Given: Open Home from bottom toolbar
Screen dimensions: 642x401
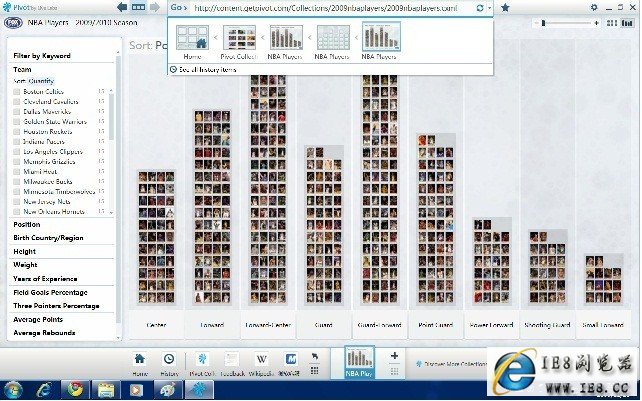Looking at the screenshot, I should click(x=140, y=364).
